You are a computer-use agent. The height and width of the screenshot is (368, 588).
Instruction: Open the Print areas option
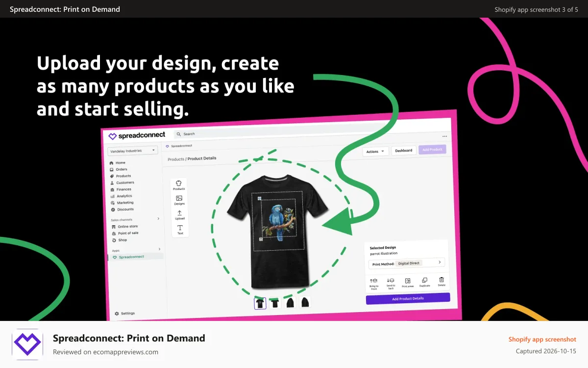408,282
